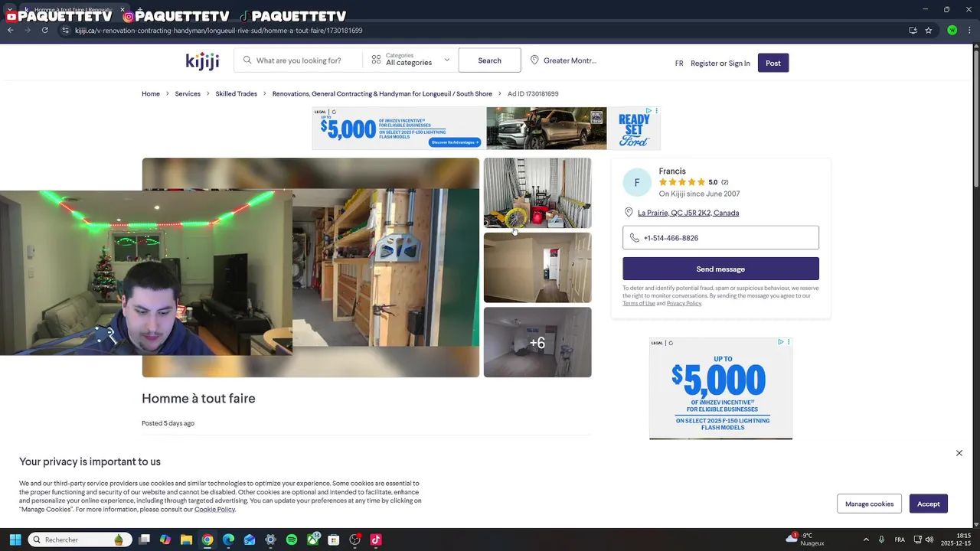Open Terms of Use link

tap(639, 304)
